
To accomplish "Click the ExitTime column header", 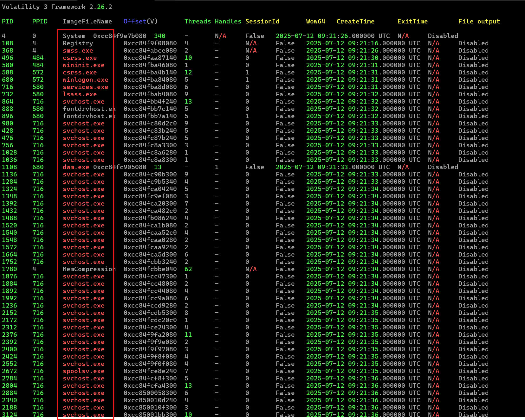I will 412,21.
